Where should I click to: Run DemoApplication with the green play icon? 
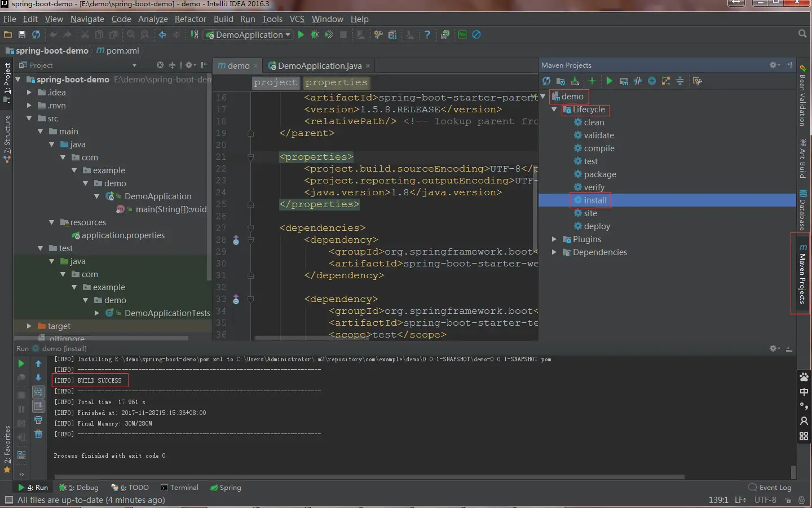[x=301, y=35]
